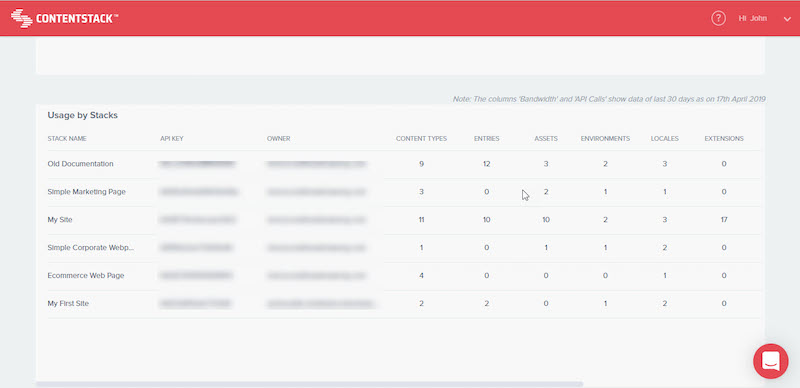Screen dimensions: 800x388
Task: Click the API Key column header
Action: 171,138
